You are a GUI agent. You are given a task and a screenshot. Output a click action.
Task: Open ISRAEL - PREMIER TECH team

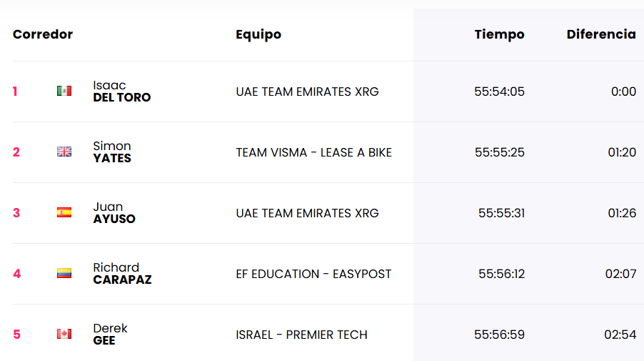[301, 335]
